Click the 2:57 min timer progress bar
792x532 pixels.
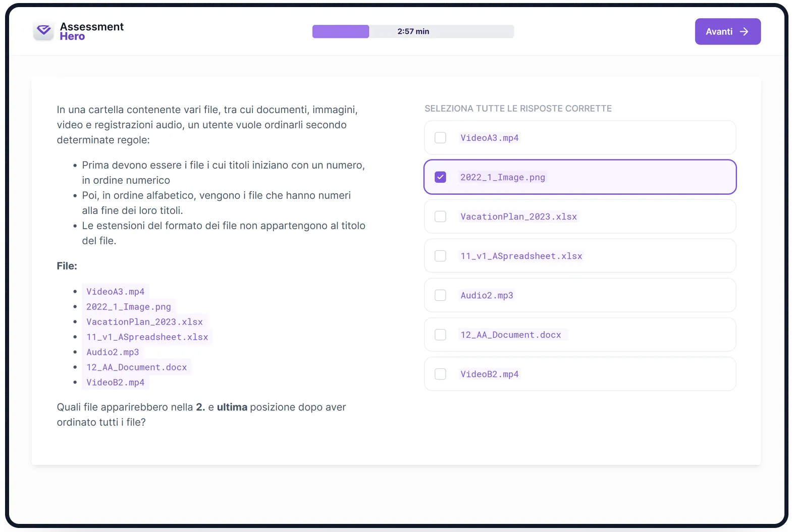point(413,31)
